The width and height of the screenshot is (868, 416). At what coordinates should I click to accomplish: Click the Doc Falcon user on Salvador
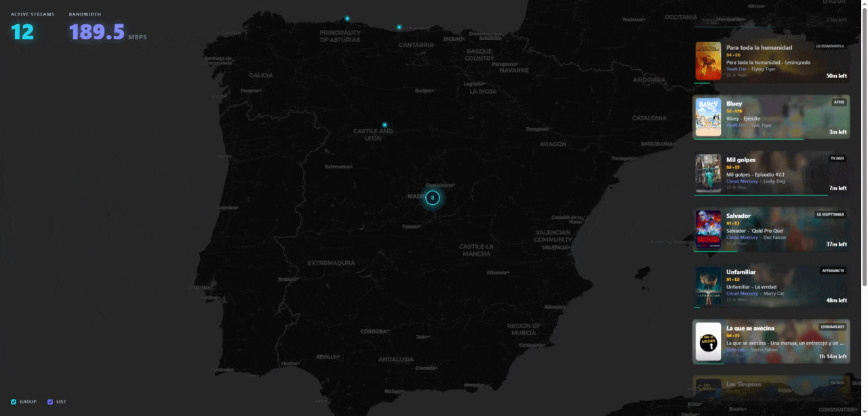pos(774,238)
